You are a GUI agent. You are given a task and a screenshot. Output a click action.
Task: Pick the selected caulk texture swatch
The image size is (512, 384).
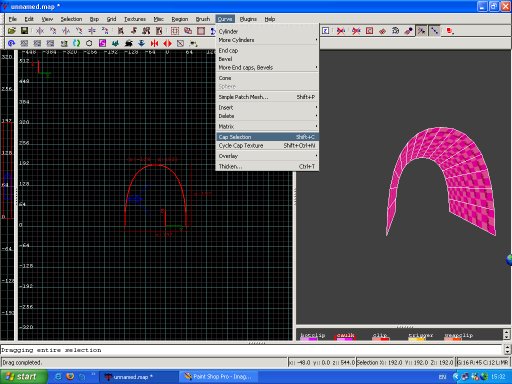pyautogui.click(x=345, y=337)
